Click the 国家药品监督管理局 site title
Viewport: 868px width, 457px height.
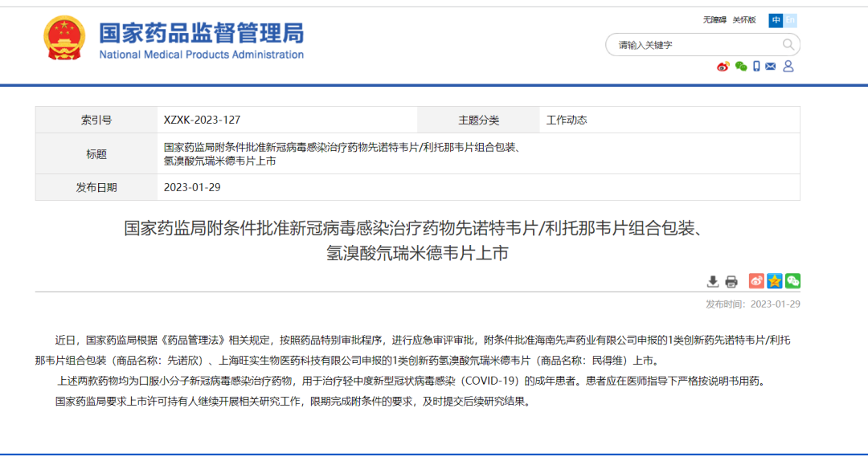click(201, 34)
